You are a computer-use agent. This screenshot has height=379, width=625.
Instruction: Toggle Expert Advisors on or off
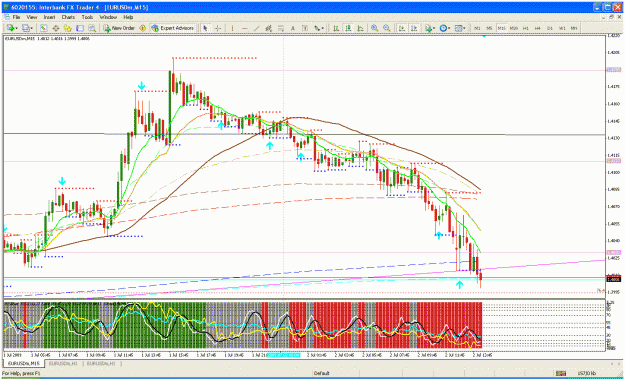(x=172, y=28)
